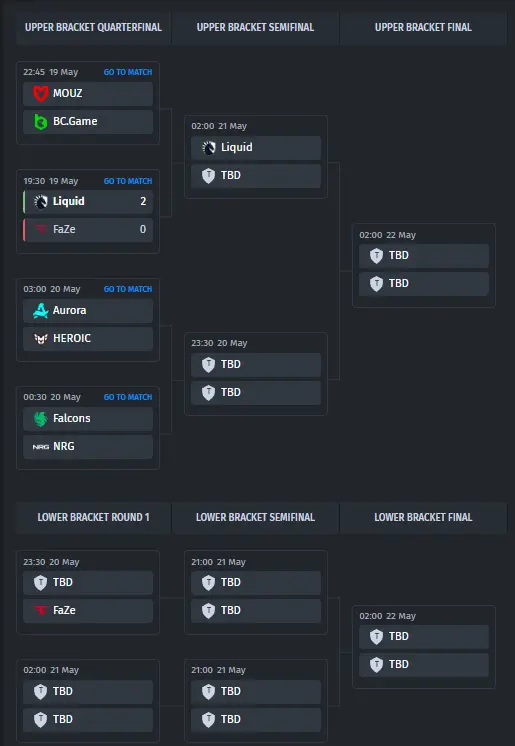Select the Upper Bracket Semifinal header

click(x=255, y=28)
